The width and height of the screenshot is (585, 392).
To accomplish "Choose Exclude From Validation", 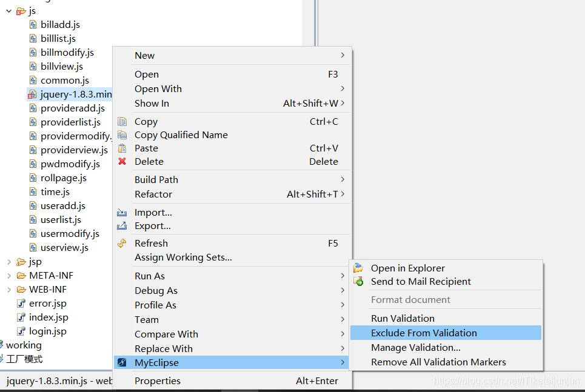I will (x=446, y=333).
